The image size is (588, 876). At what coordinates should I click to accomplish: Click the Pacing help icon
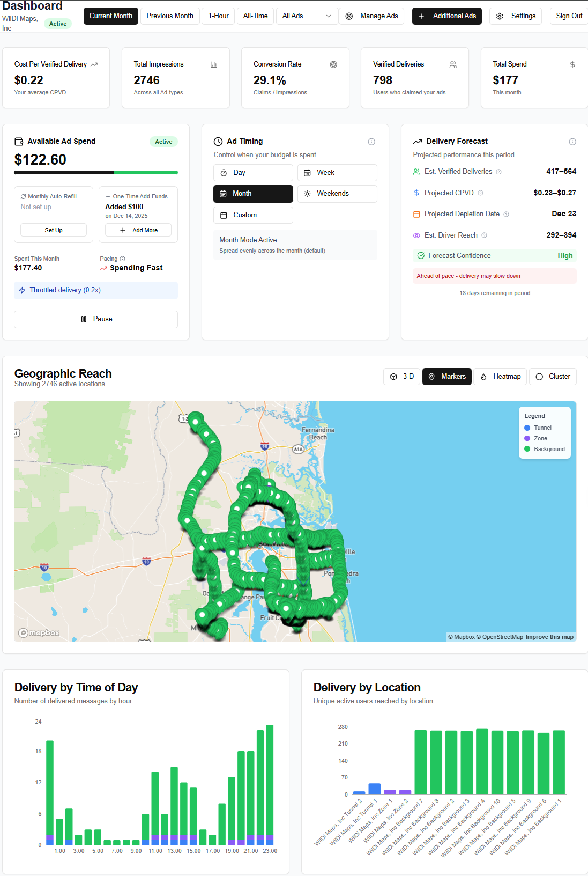point(123,259)
